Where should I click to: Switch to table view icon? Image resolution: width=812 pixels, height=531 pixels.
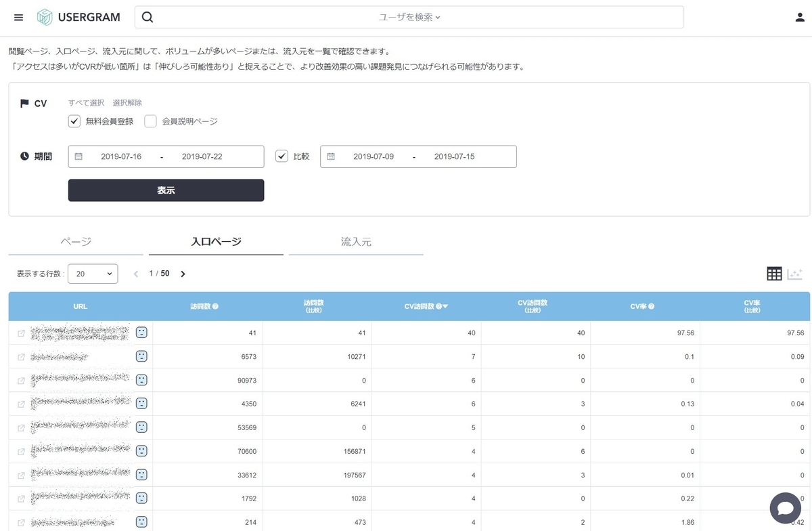click(774, 274)
